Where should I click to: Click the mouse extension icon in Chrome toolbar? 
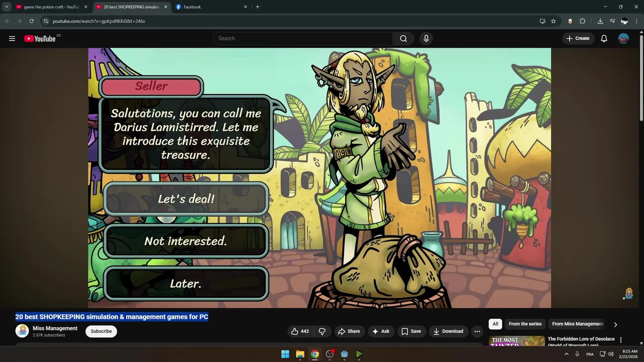(x=570, y=21)
